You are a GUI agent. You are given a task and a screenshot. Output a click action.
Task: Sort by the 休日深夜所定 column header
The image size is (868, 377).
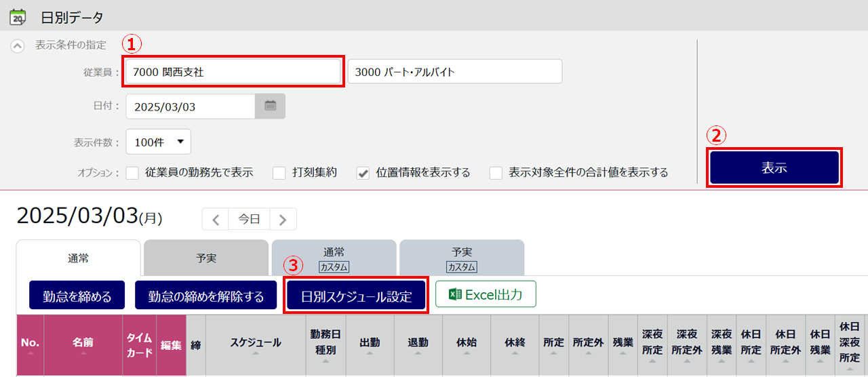click(x=850, y=345)
